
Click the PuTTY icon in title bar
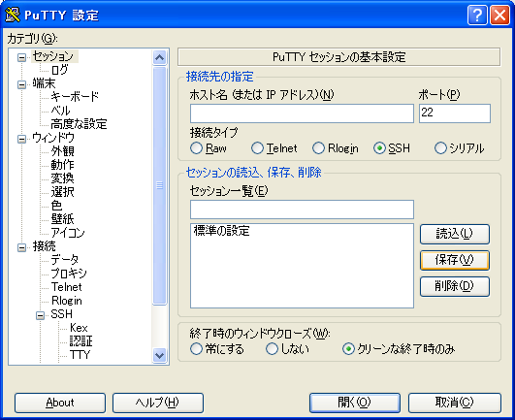[13, 15]
